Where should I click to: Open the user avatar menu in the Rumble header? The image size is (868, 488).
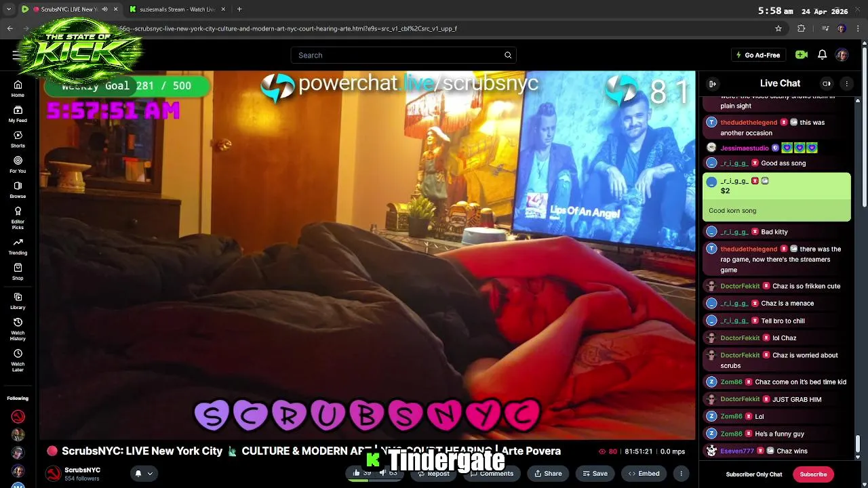pos(842,55)
